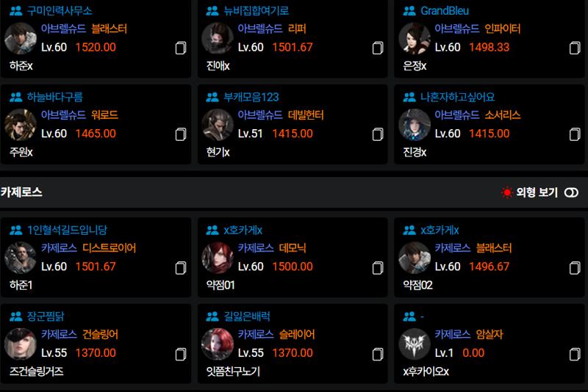Open the 약점02 Blaster character card
Viewport: 588px width, 392px height.
point(490,257)
